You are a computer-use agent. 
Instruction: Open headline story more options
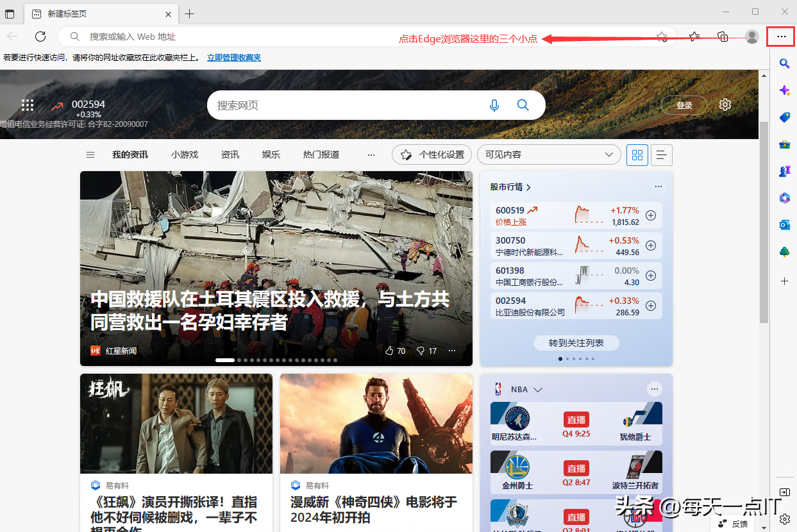(x=452, y=351)
